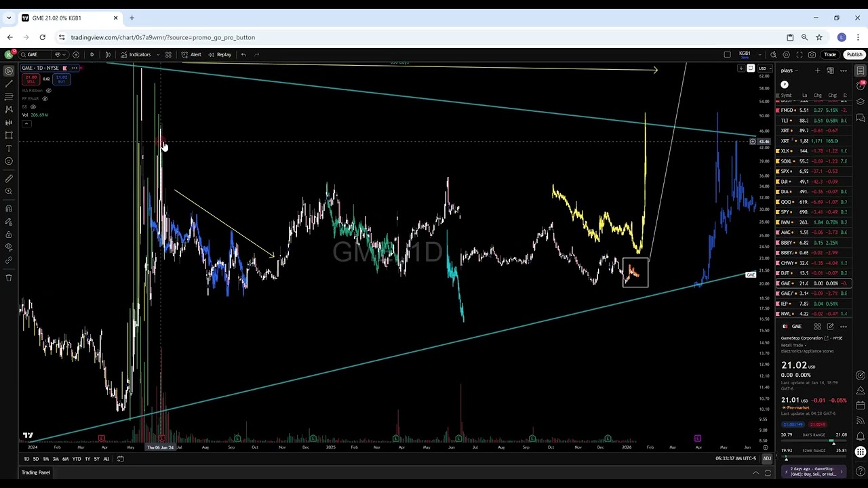
Task: Open the user profile avatar menu
Action: 9,54
